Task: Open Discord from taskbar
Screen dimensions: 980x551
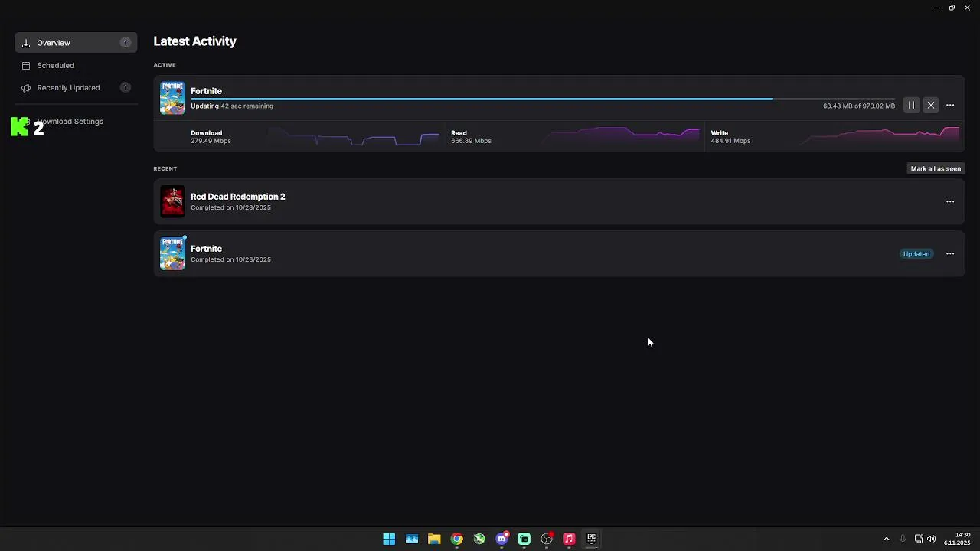Action: tap(501, 539)
